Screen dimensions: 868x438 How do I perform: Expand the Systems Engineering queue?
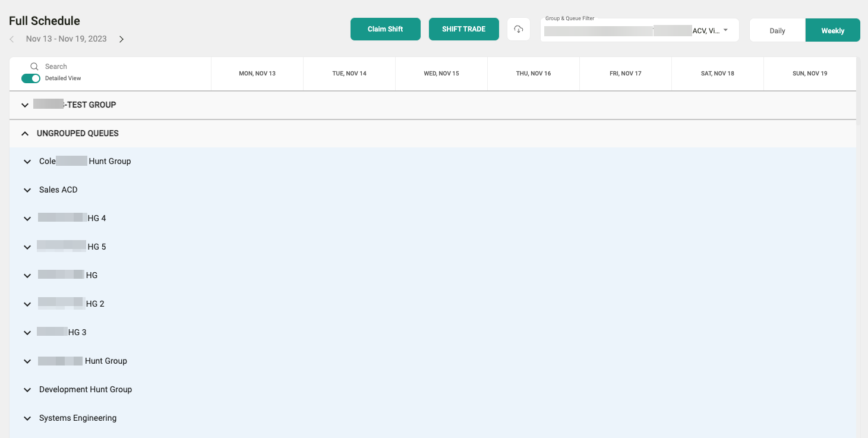(x=27, y=418)
